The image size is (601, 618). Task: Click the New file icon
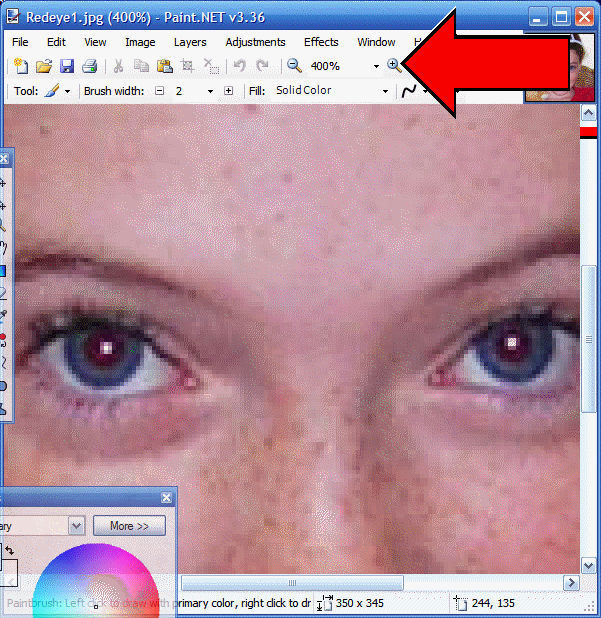(x=20, y=66)
